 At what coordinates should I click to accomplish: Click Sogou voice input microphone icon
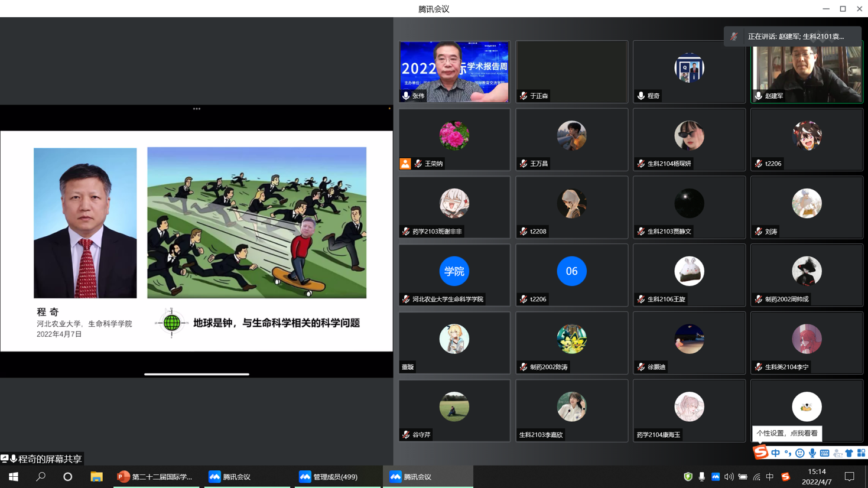coord(812,453)
